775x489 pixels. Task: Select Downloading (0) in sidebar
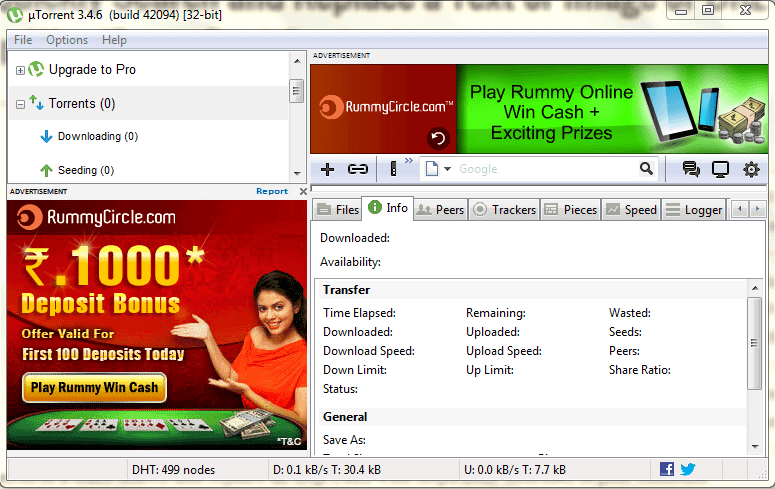click(x=97, y=136)
